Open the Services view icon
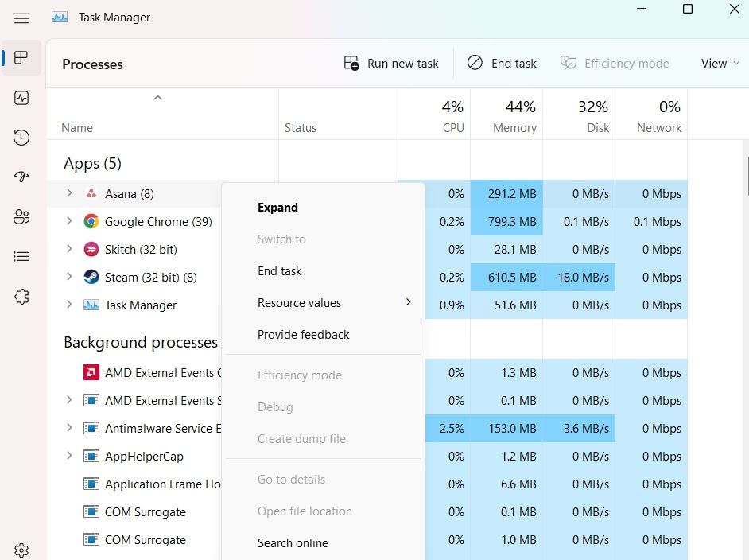Viewport: 749px width, 560px height. click(21, 296)
